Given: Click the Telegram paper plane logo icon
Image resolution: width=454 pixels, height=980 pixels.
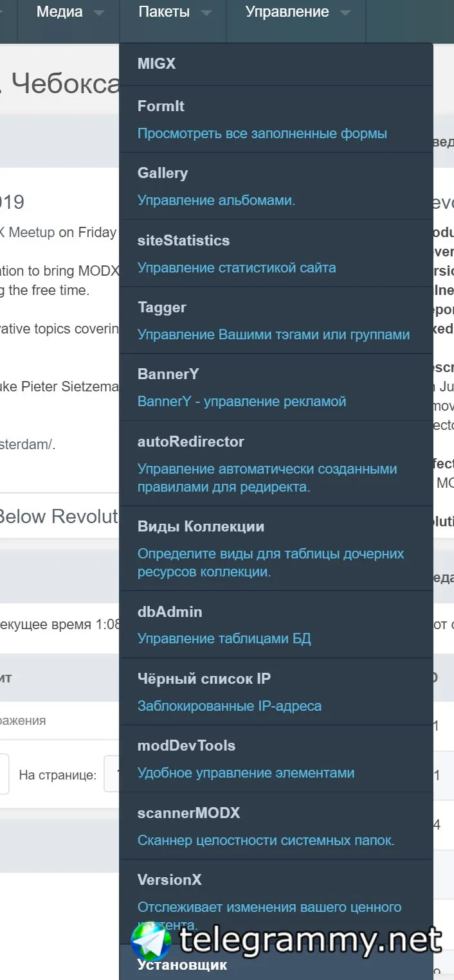Looking at the screenshot, I should point(151,941).
